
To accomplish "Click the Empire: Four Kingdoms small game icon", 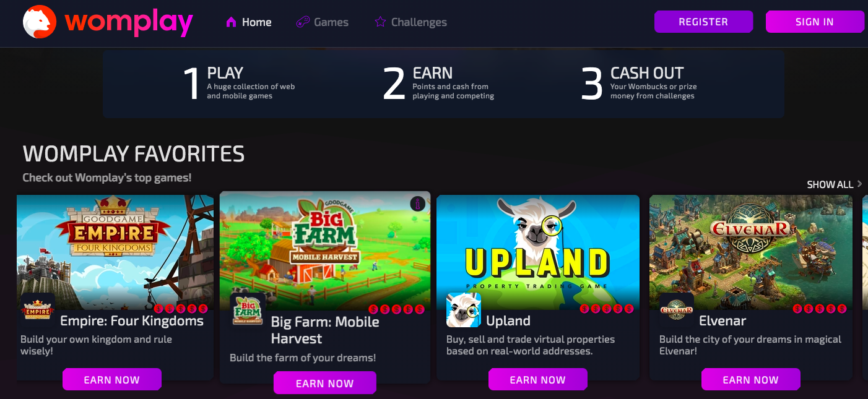I will click(x=38, y=310).
